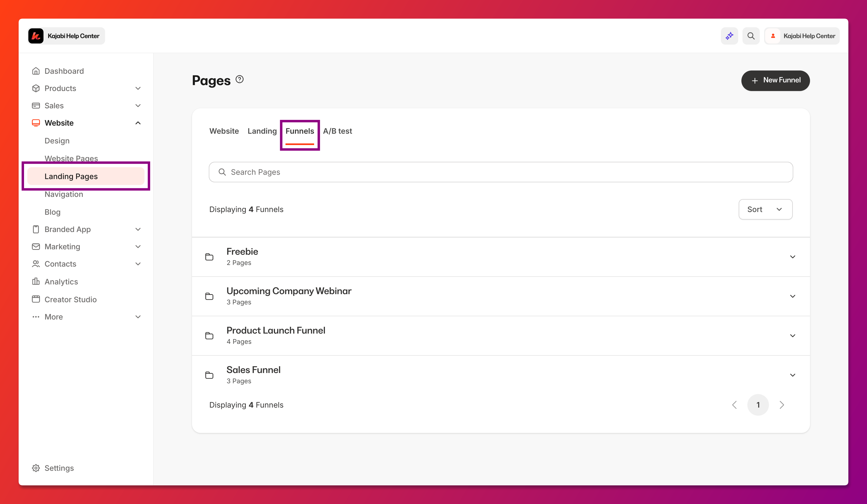The height and width of the screenshot is (504, 867).
Task: Expand the Sales menu chevron
Action: tap(138, 106)
